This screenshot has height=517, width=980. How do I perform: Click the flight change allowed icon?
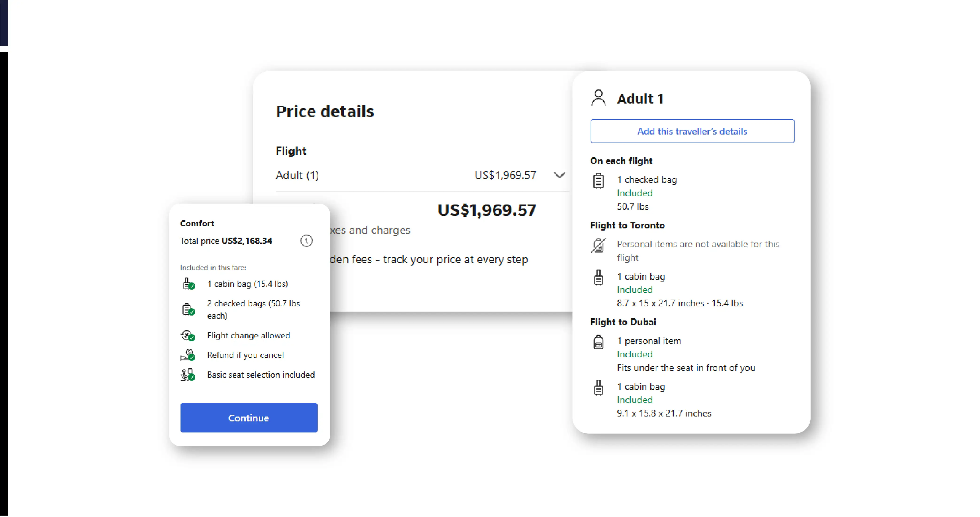coord(188,336)
